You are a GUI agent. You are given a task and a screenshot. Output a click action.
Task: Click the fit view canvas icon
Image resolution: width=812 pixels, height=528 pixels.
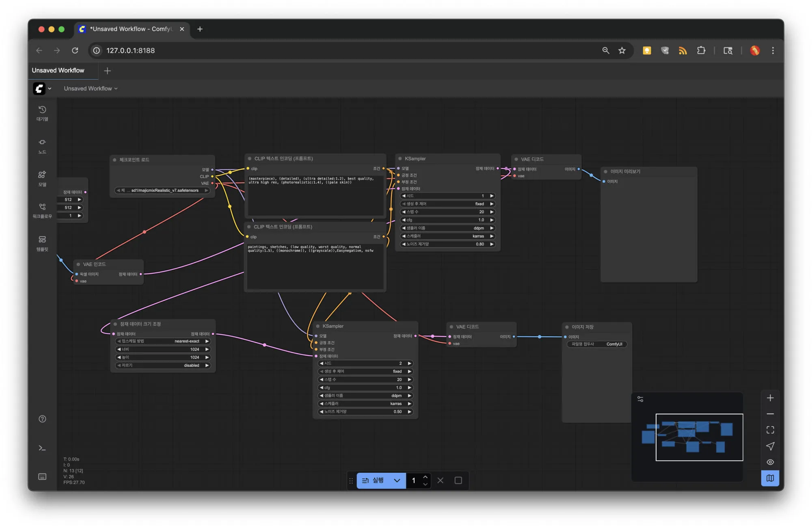coord(770,430)
